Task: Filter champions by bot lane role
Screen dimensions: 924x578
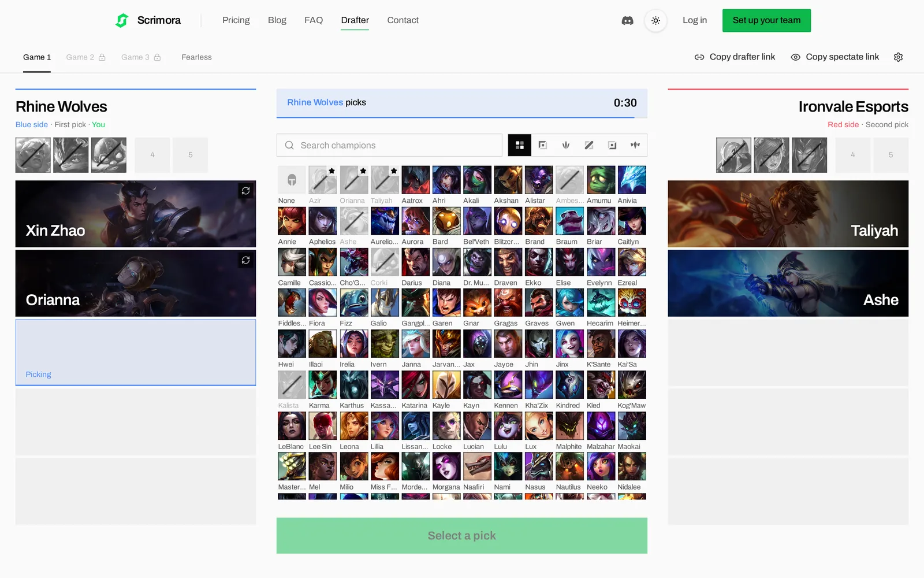Action: click(x=612, y=145)
